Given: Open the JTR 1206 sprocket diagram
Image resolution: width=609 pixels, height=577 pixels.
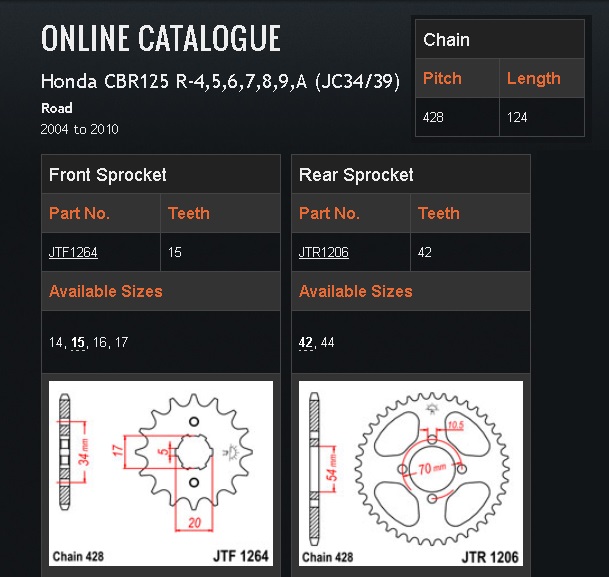Looking at the screenshot, I should coord(411,473).
